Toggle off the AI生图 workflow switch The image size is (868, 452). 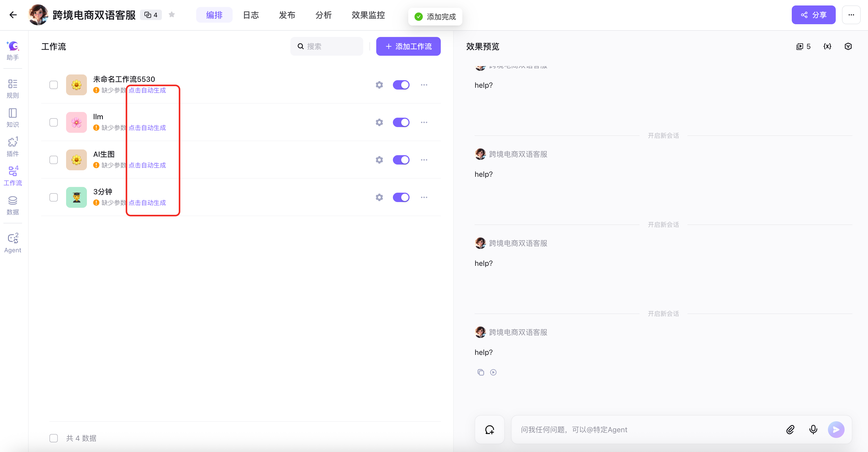[x=401, y=160]
